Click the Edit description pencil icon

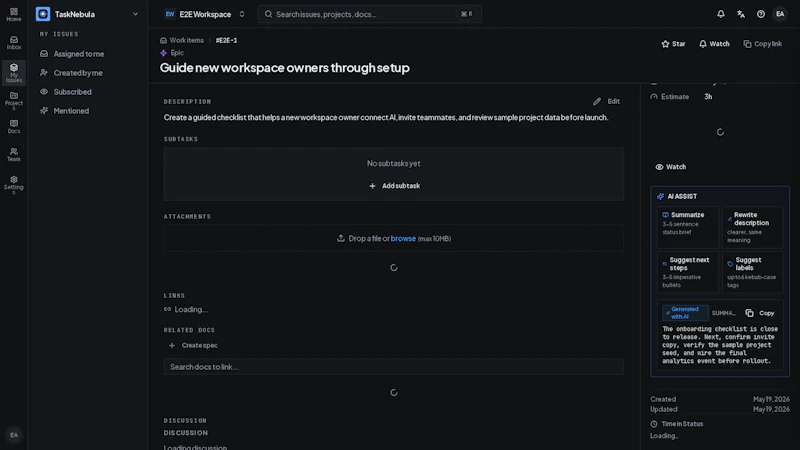(x=596, y=102)
